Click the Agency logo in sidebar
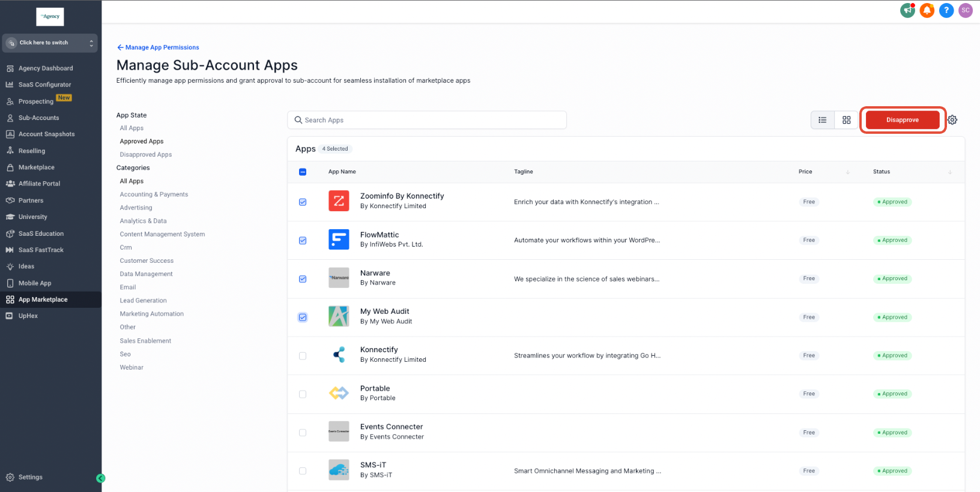980x492 pixels. (x=50, y=17)
